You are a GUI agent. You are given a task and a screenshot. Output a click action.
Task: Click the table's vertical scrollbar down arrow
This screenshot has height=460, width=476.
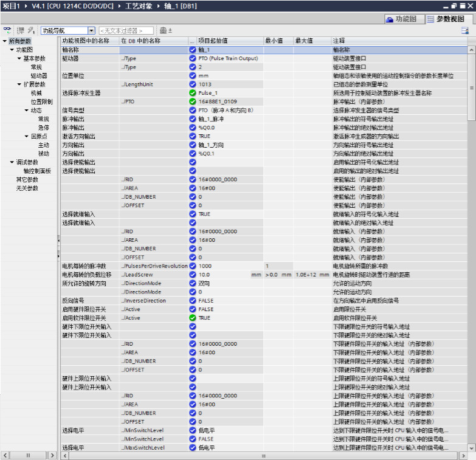pyautogui.click(x=471, y=448)
